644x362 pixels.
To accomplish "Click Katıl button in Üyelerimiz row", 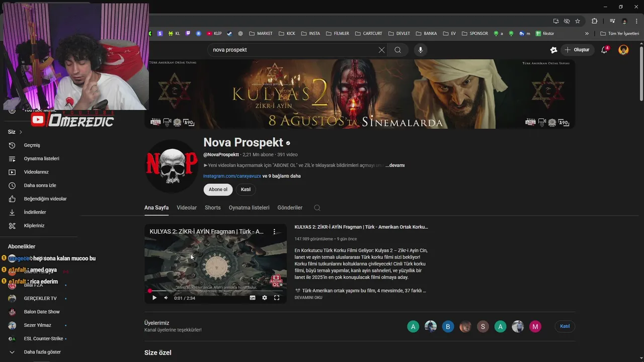I will coord(565,326).
